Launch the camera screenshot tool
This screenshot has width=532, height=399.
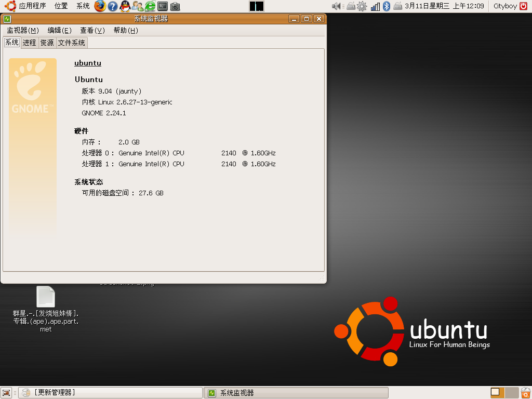pyautogui.click(x=175, y=6)
